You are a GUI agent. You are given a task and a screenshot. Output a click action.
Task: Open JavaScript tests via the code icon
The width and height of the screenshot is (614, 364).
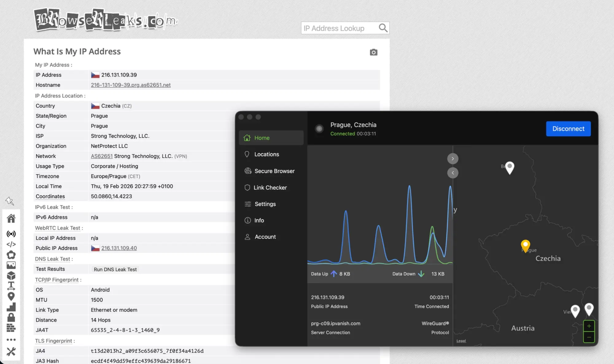click(x=11, y=244)
